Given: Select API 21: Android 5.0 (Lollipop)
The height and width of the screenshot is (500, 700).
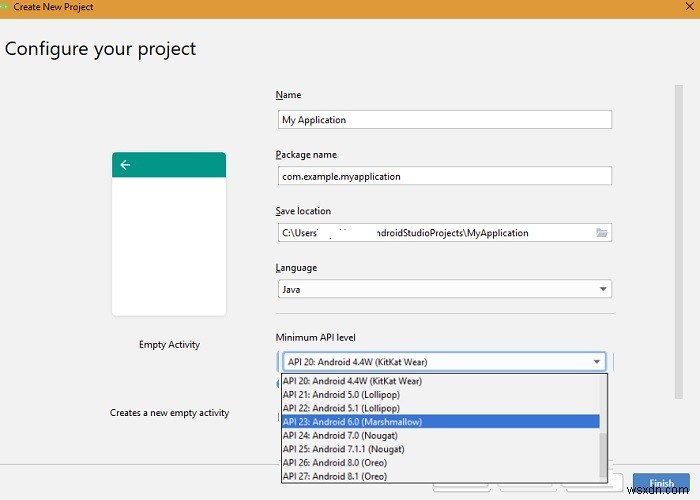Looking at the screenshot, I should coord(441,395).
